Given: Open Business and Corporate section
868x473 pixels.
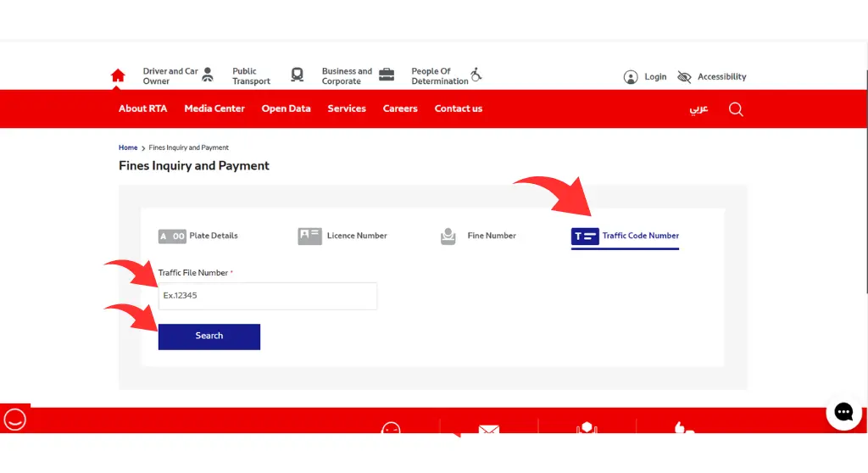Looking at the screenshot, I should coord(347,76).
